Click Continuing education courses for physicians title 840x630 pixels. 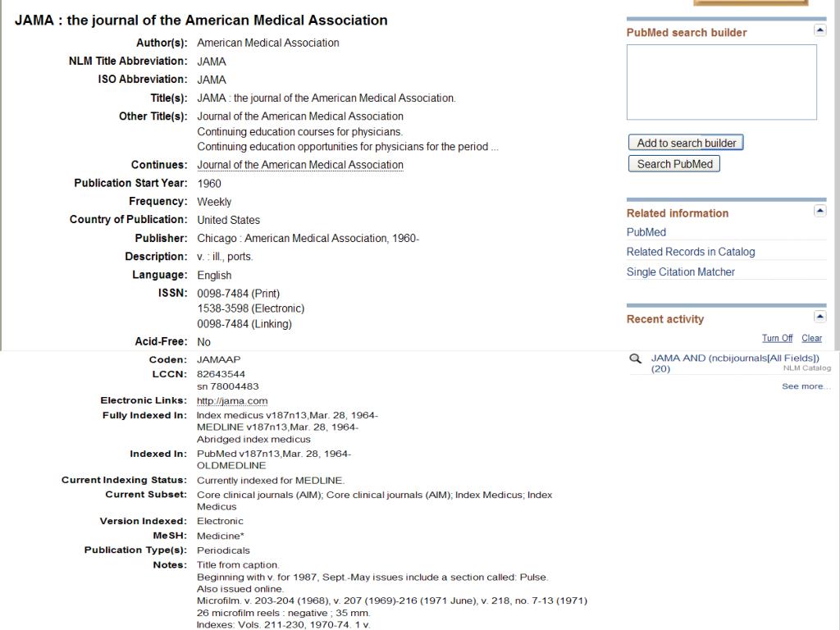point(300,132)
